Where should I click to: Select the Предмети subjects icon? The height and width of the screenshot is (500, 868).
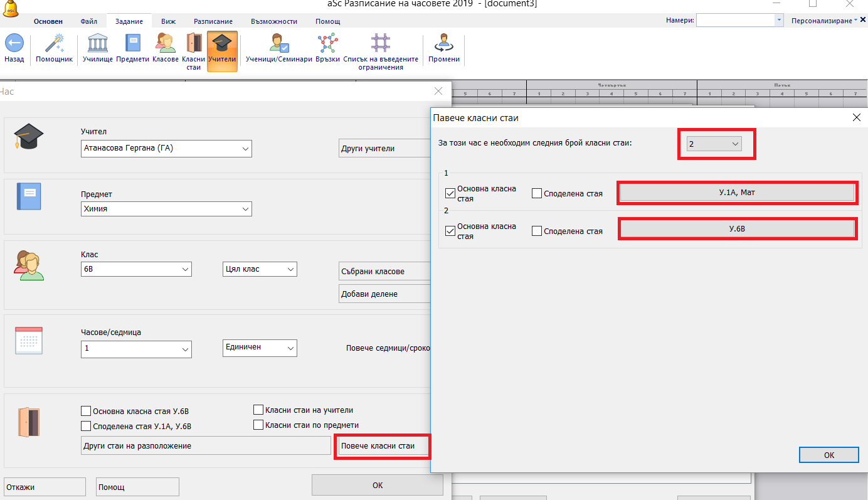132,45
